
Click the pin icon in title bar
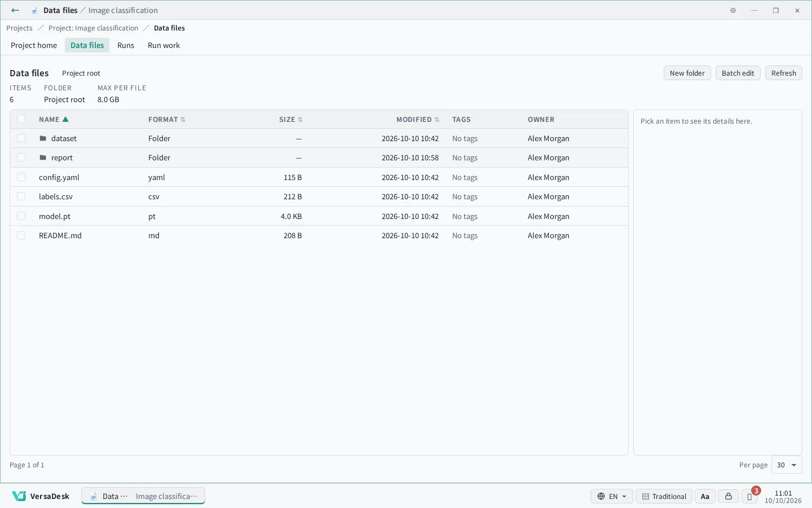click(733, 10)
